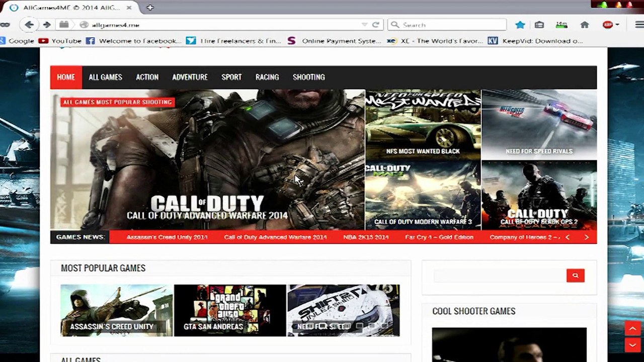Open Call of Duty Advanced Warfare news link
This screenshot has height=362, width=644.
(275, 237)
